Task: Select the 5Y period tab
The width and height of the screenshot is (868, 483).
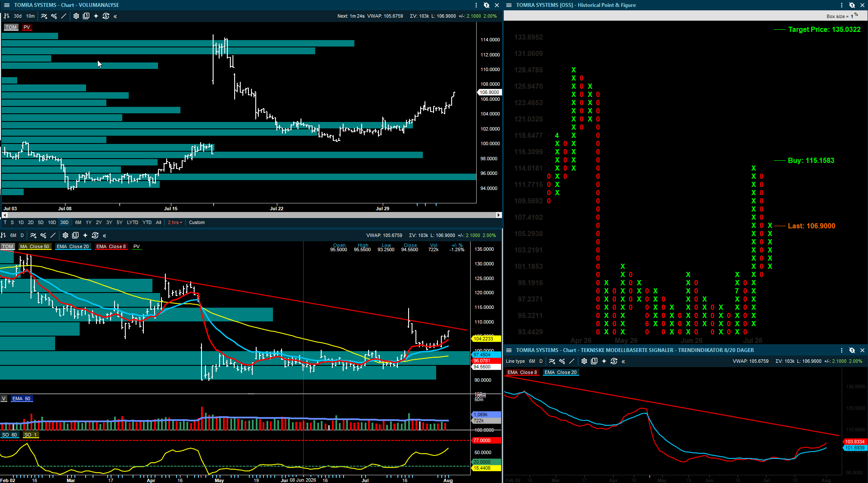Action: 120,222
